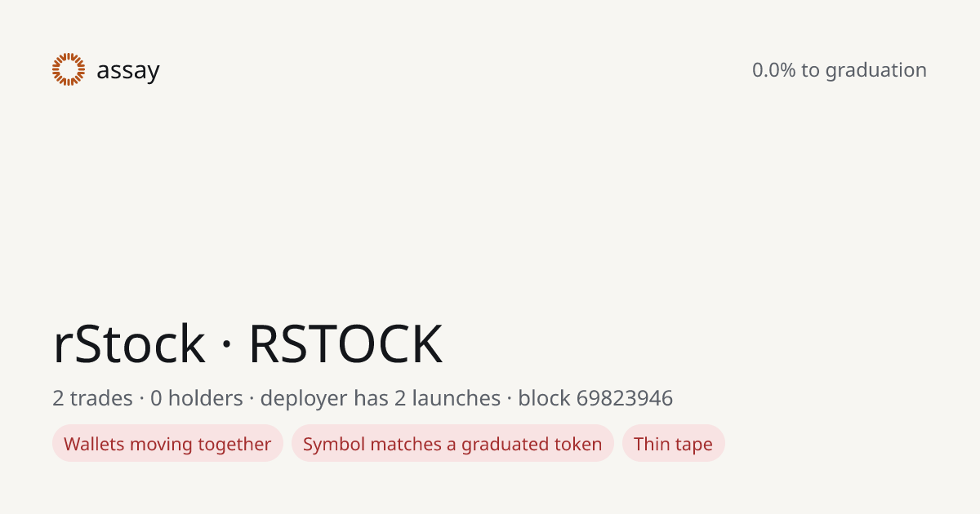Click the block number 69823946 digits
980x514 pixels.
pos(625,398)
